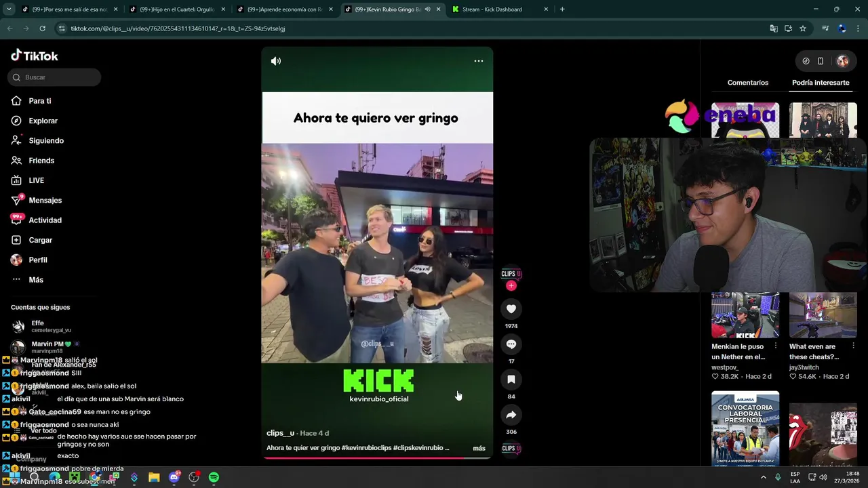Screen dimensions: 868x488
Task: View site information icon in address bar
Action: [x=62, y=28]
